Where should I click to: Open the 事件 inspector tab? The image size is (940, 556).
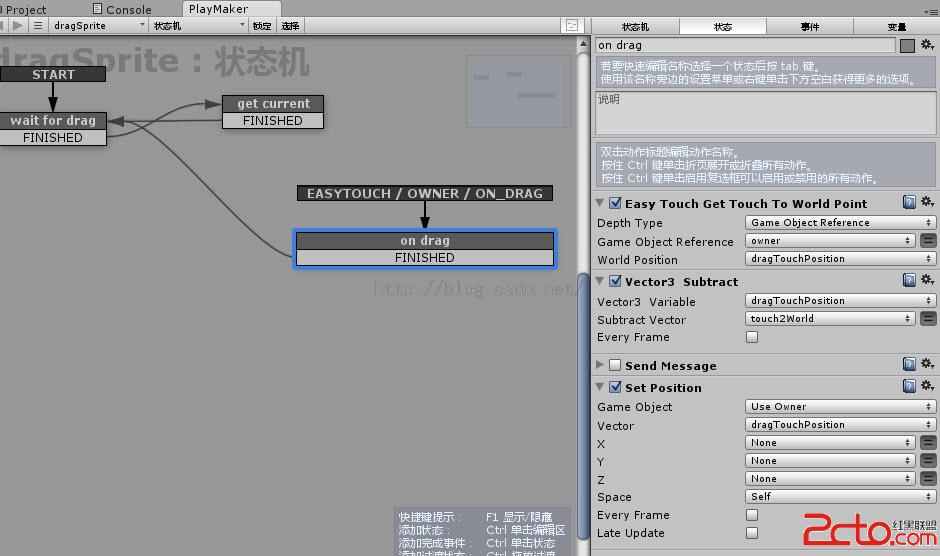[x=810, y=26]
